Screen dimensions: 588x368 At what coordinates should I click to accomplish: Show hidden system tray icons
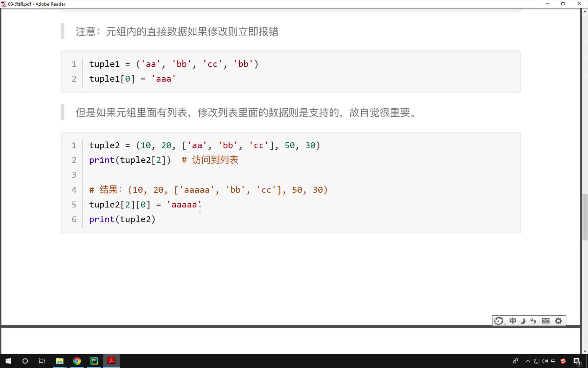tap(528, 361)
